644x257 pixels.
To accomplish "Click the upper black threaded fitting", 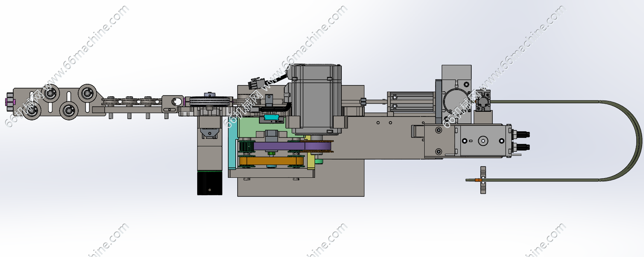I will (x=522, y=134).
